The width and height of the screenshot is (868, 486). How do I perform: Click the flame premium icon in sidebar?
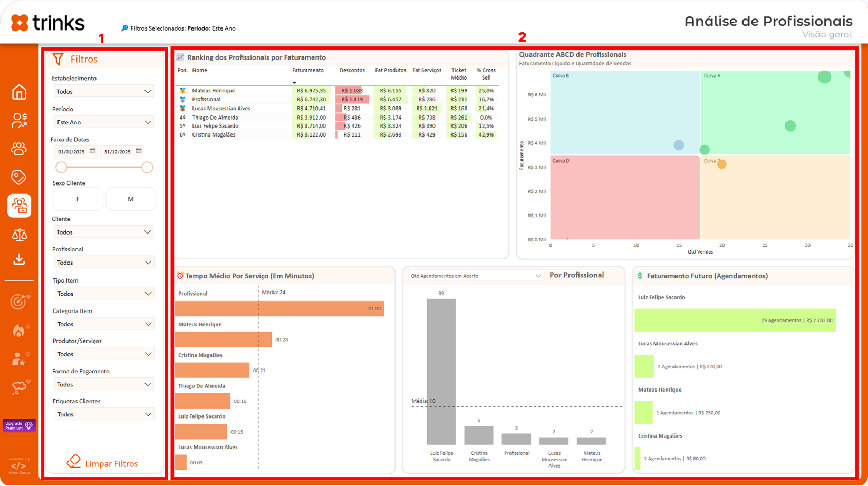pyautogui.click(x=19, y=331)
